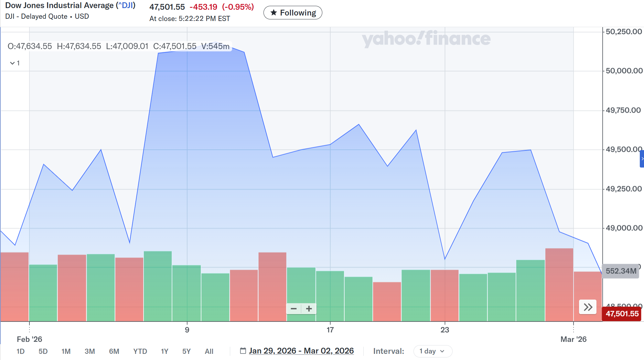Screen dimensions: 644x360
Task: Click the ^DJI ticker symbol link
Action: point(126,5)
